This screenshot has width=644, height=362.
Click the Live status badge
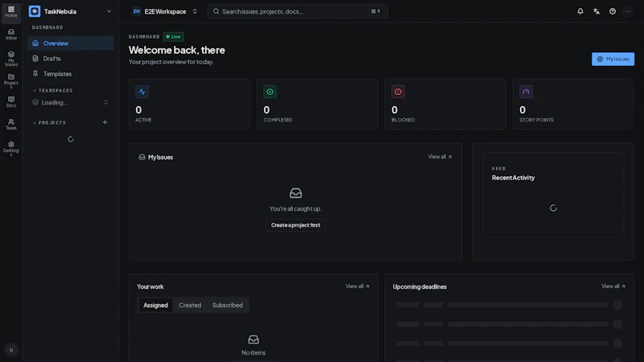click(x=173, y=36)
